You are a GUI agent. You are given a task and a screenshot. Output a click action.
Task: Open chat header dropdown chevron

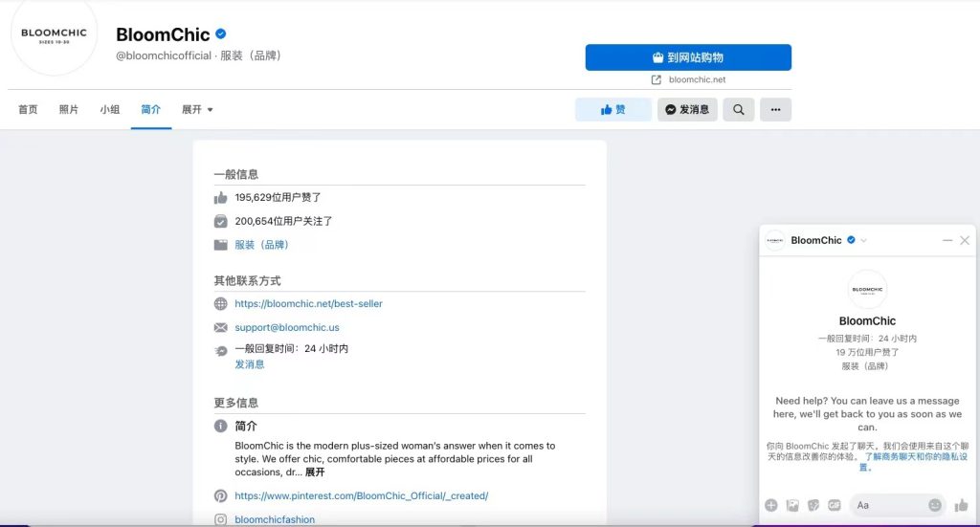pyautogui.click(x=864, y=240)
